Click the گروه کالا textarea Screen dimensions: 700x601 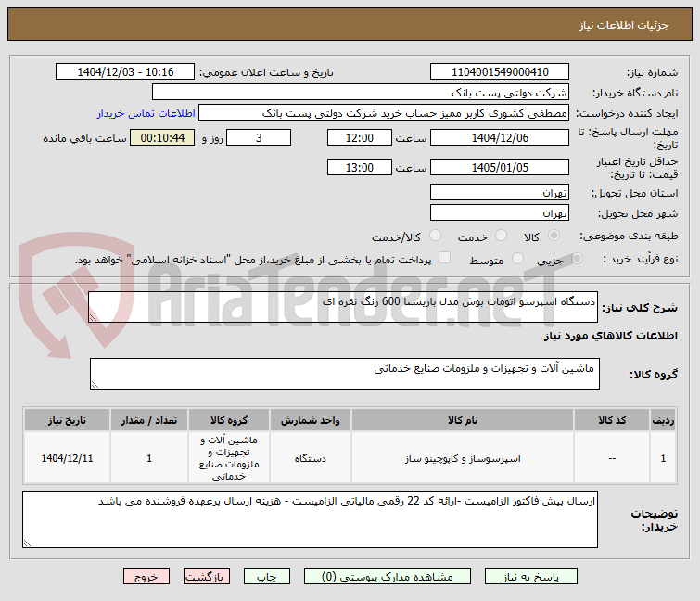pyautogui.click(x=345, y=374)
